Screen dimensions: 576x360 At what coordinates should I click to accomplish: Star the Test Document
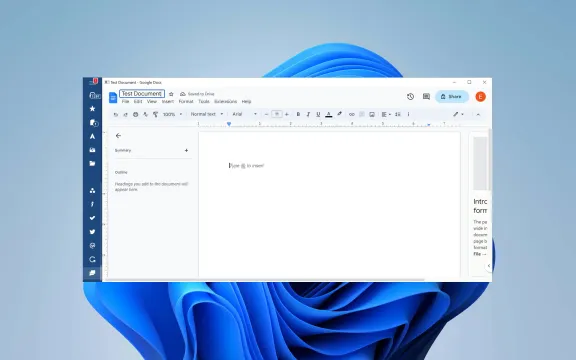point(171,94)
